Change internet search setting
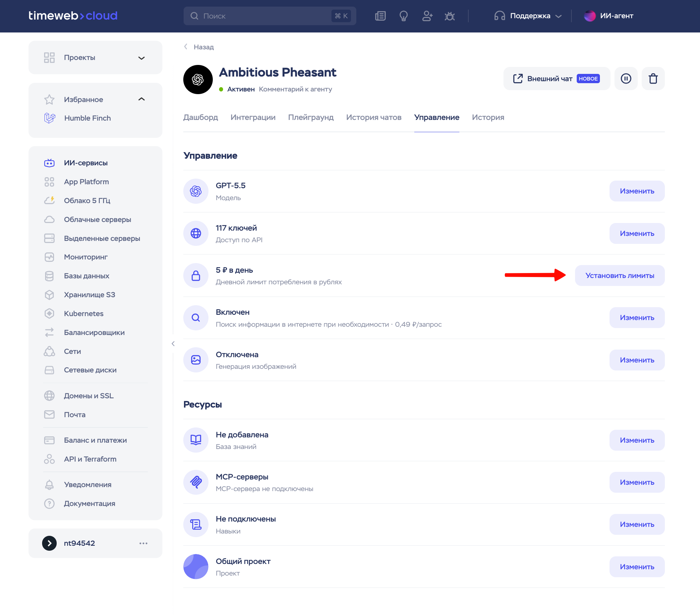Viewport: 700px width, 615px height. 637,317
